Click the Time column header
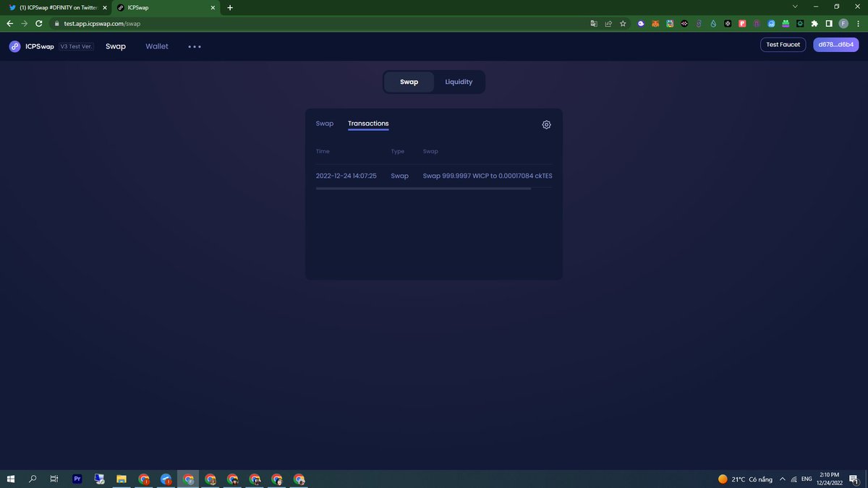868x488 pixels. tap(323, 151)
